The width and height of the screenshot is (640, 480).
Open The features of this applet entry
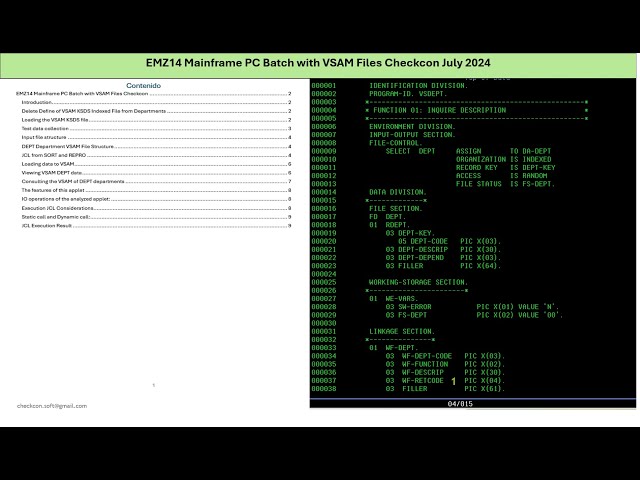156,190
